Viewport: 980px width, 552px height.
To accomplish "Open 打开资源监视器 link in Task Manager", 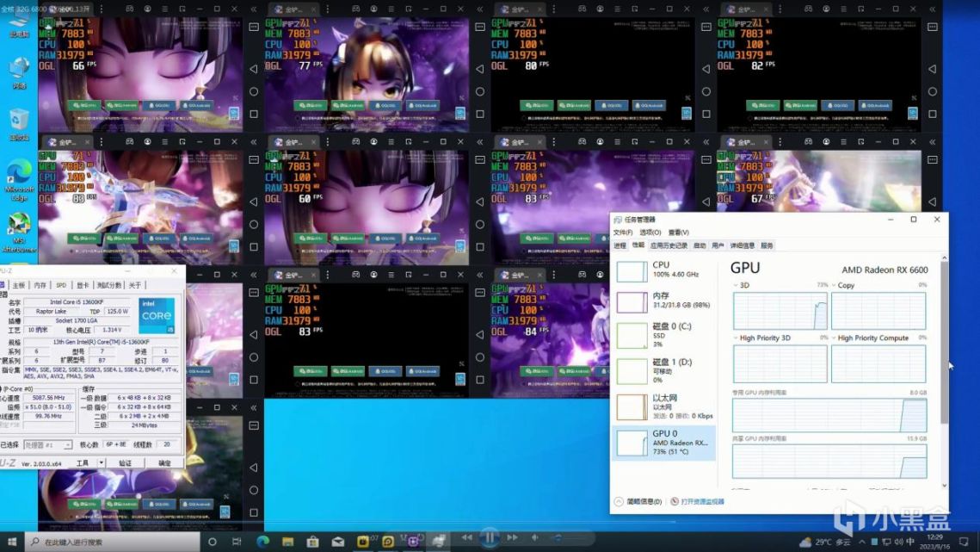I will click(702, 501).
